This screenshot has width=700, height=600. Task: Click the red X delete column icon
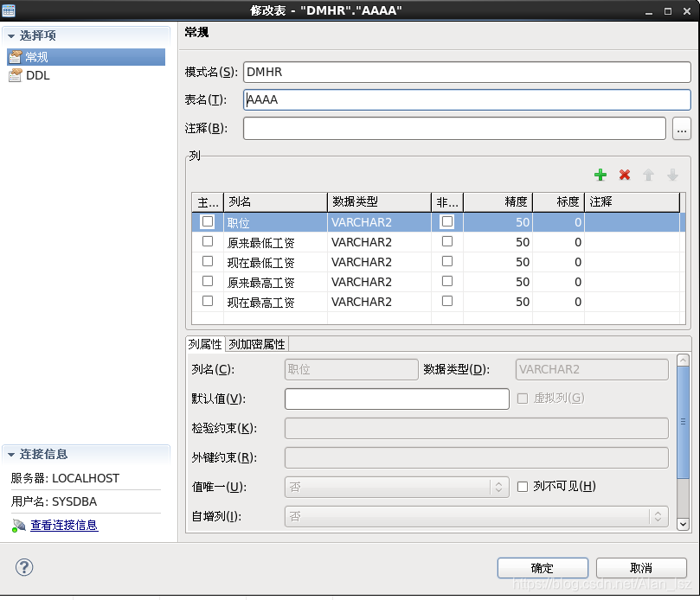point(625,175)
